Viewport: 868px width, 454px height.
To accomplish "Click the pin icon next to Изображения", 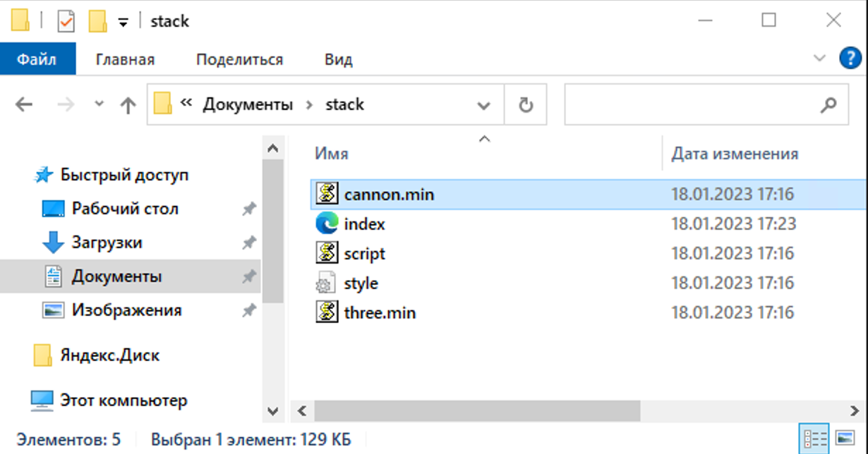I will click(x=249, y=310).
